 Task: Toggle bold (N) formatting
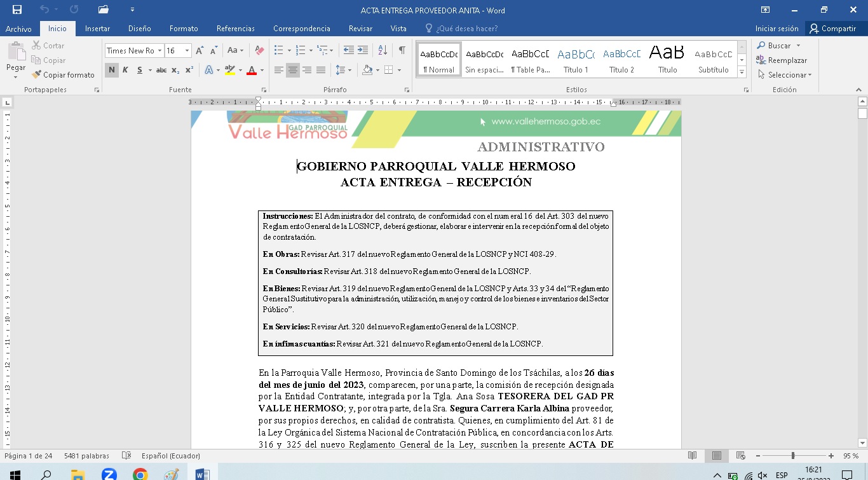click(112, 70)
